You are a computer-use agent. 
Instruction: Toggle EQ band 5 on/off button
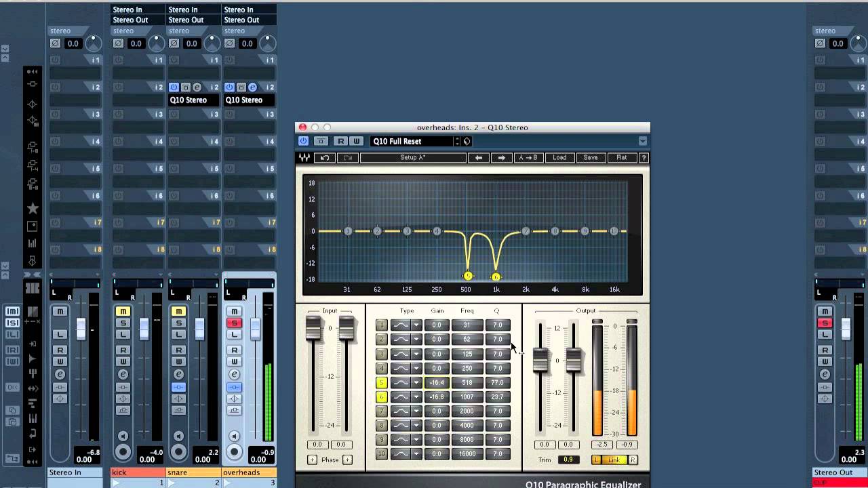(382, 383)
